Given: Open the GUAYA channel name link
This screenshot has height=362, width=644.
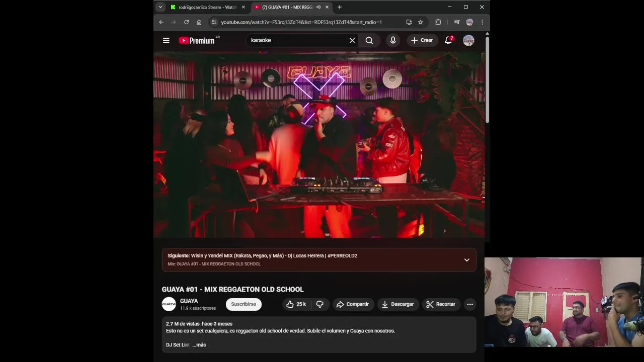Looking at the screenshot, I should pyautogui.click(x=189, y=301).
